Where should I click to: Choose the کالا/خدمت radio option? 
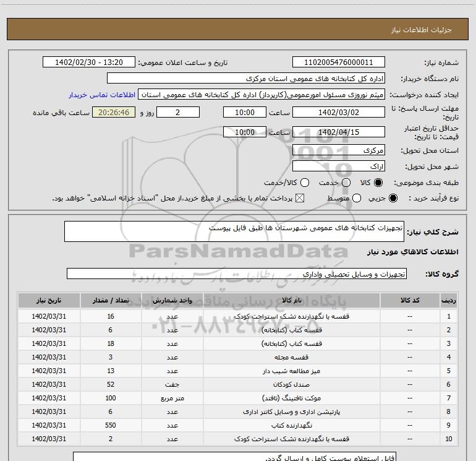click(304, 183)
